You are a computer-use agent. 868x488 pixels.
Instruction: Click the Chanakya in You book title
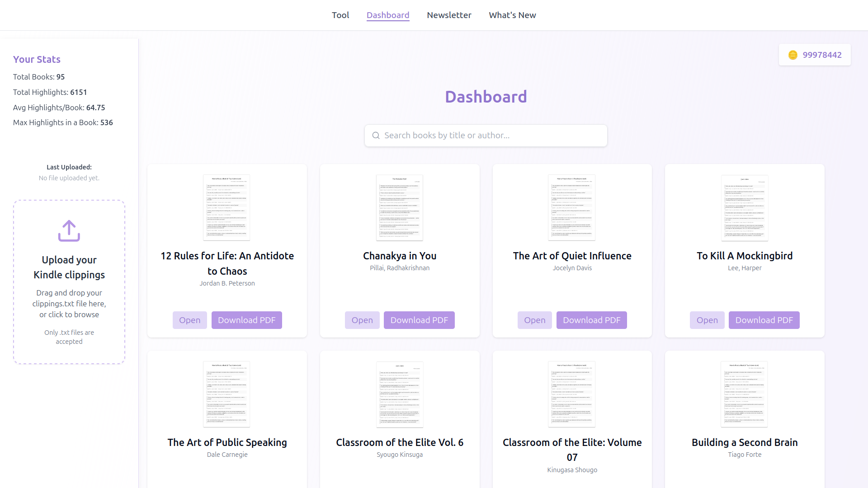pos(400,255)
